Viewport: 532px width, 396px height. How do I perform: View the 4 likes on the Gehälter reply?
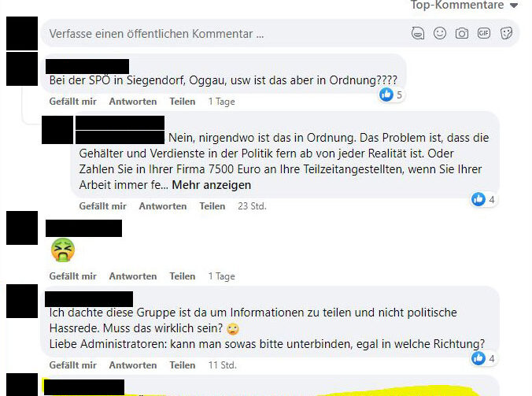(483, 199)
